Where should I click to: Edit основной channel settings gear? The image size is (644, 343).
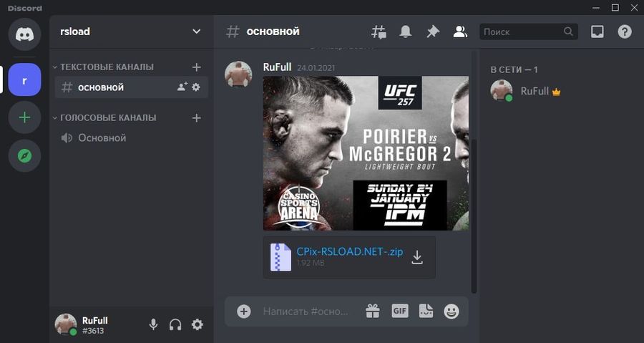pos(196,87)
